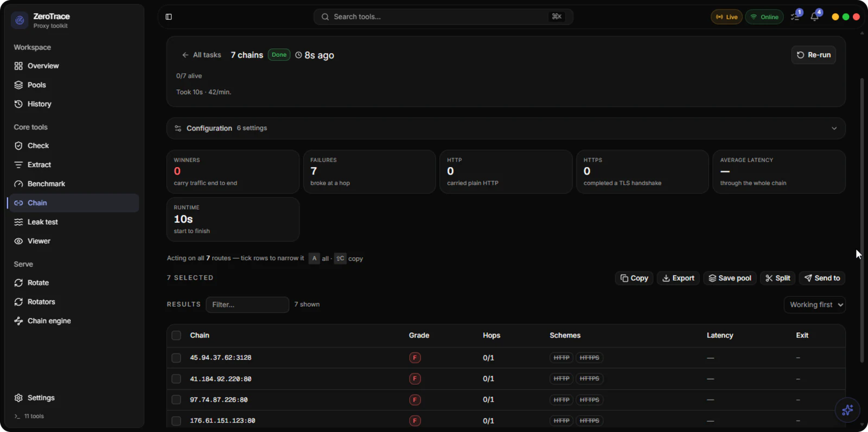The image size is (868, 432).
Task: Toggle the Live indicator
Action: (x=726, y=17)
